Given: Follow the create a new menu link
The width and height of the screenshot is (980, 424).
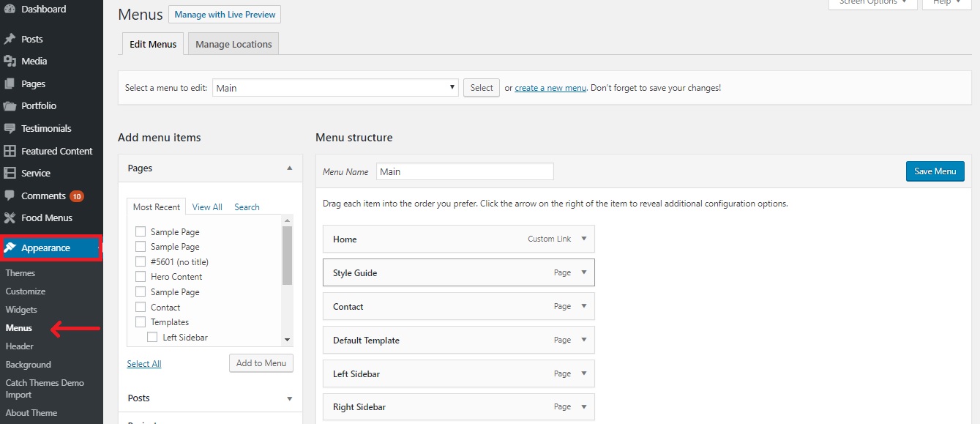Looking at the screenshot, I should point(550,88).
